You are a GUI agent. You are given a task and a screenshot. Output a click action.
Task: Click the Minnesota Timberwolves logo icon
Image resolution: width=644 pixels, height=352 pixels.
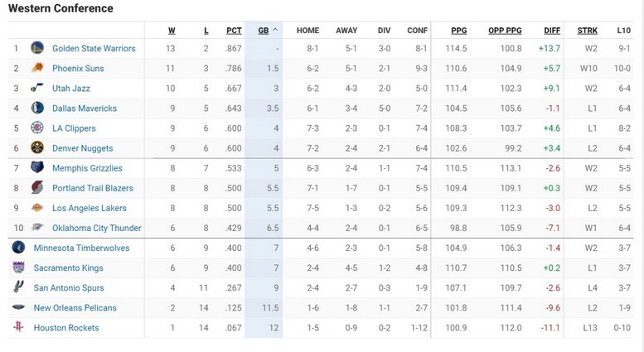(x=18, y=248)
